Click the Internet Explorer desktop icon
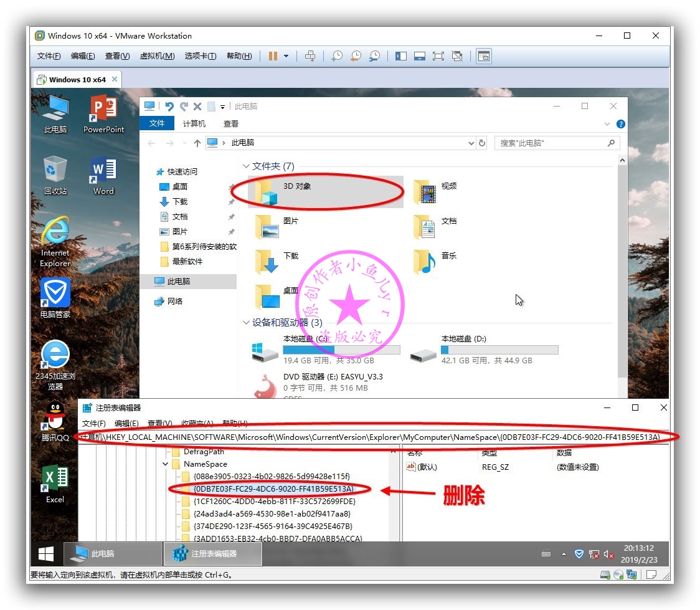Screen dimensions: 700x610 point(55,242)
